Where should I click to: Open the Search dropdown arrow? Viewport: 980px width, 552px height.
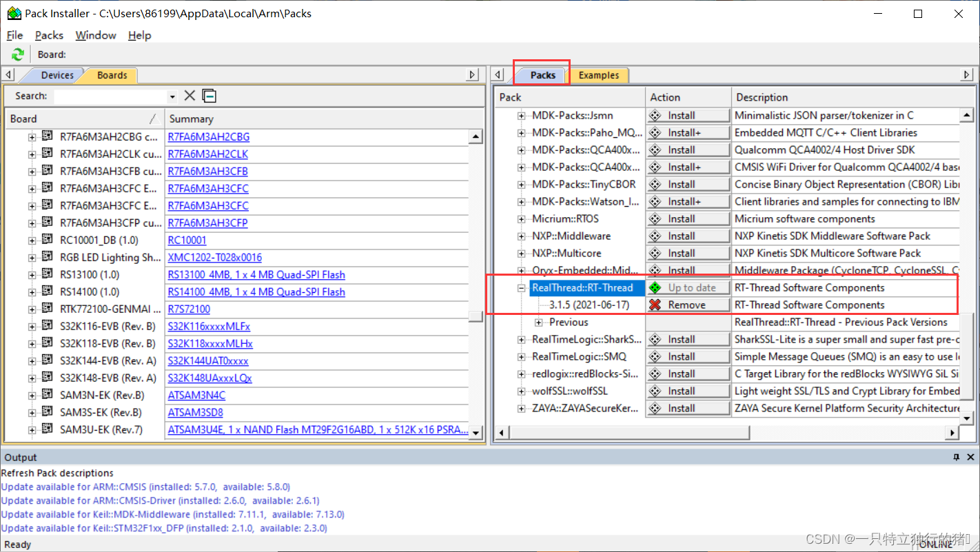pyautogui.click(x=172, y=96)
